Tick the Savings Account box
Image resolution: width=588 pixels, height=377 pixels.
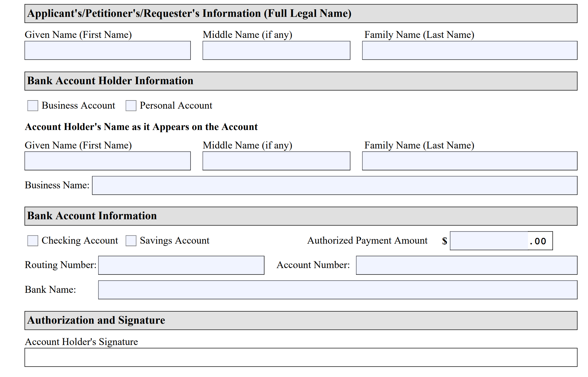coord(131,241)
